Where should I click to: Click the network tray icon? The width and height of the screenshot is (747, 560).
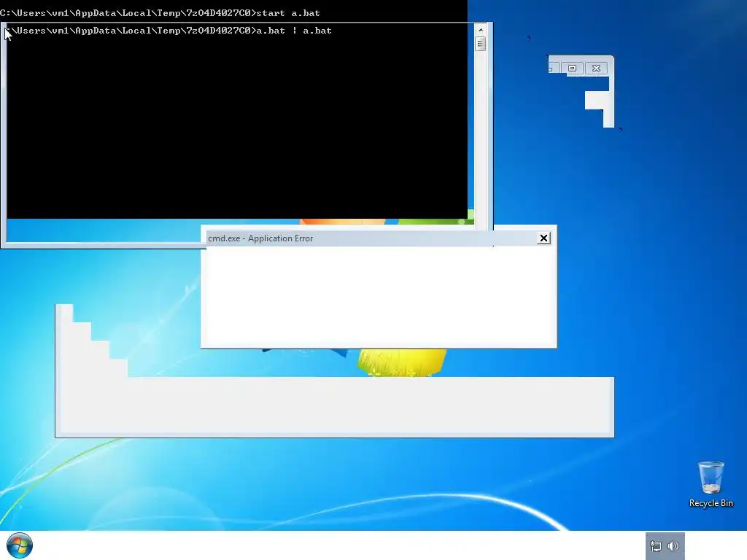coord(656,546)
